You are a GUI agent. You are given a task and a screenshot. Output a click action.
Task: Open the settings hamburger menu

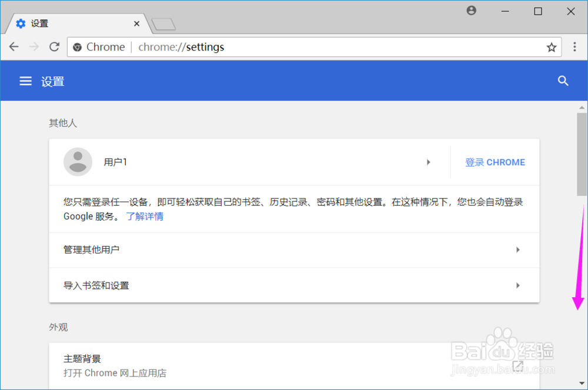(x=25, y=81)
